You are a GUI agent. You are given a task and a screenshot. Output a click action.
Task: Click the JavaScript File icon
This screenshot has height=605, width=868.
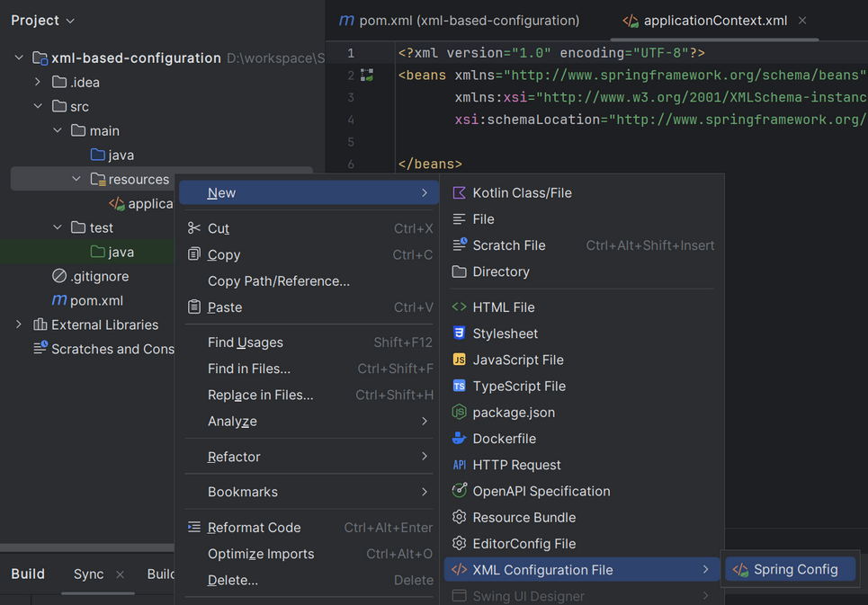pos(460,360)
